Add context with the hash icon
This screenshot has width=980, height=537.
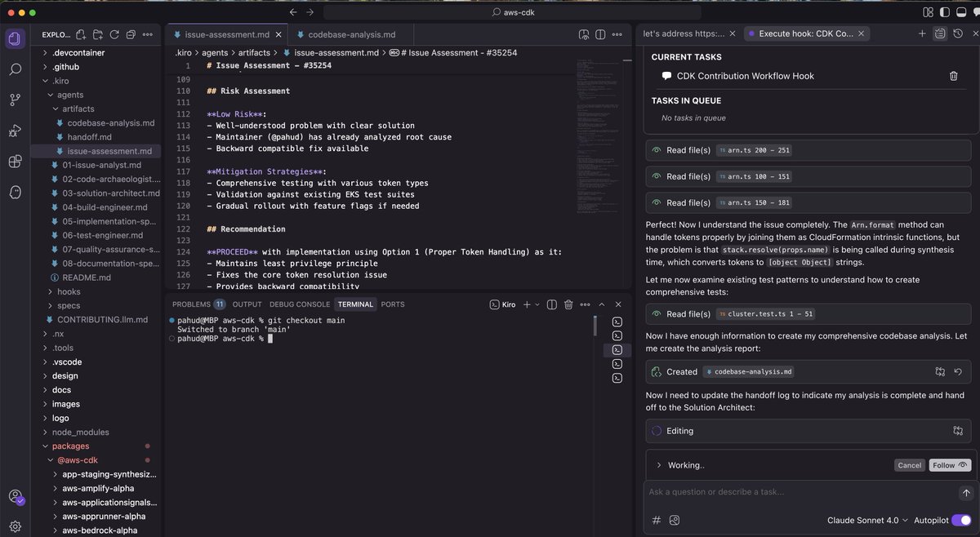tap(657, 520)
